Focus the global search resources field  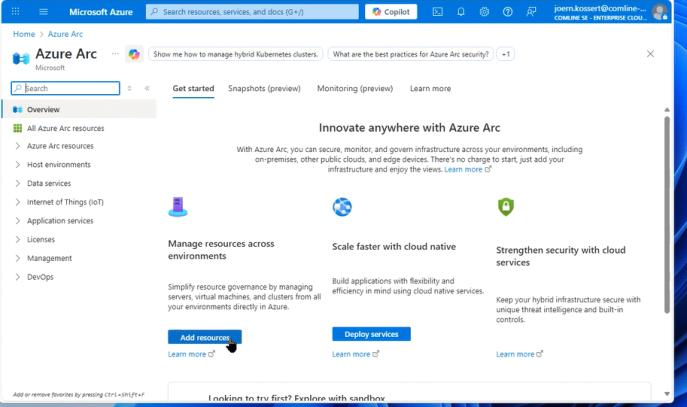click(252, 12)
